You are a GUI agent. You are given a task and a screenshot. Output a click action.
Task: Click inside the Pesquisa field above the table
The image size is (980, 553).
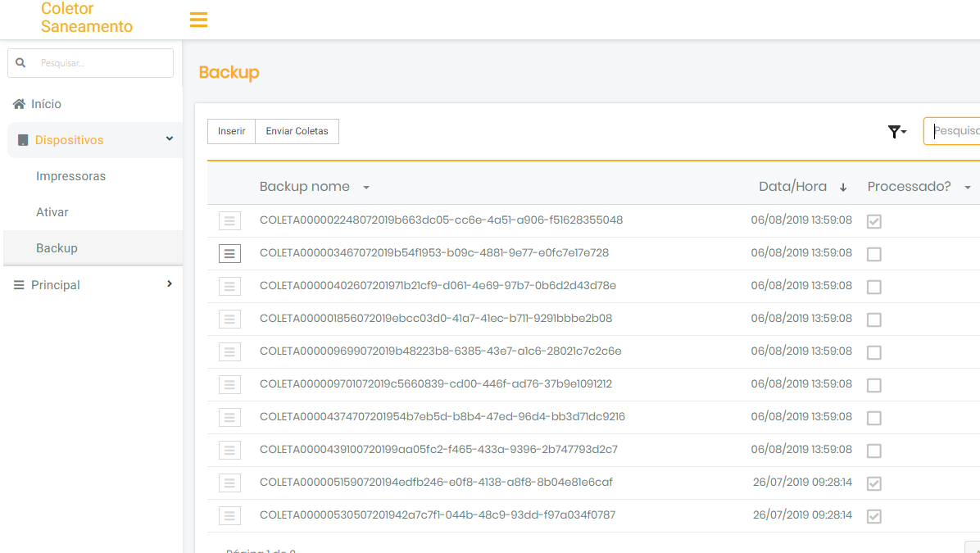click(x=960, y=130)
